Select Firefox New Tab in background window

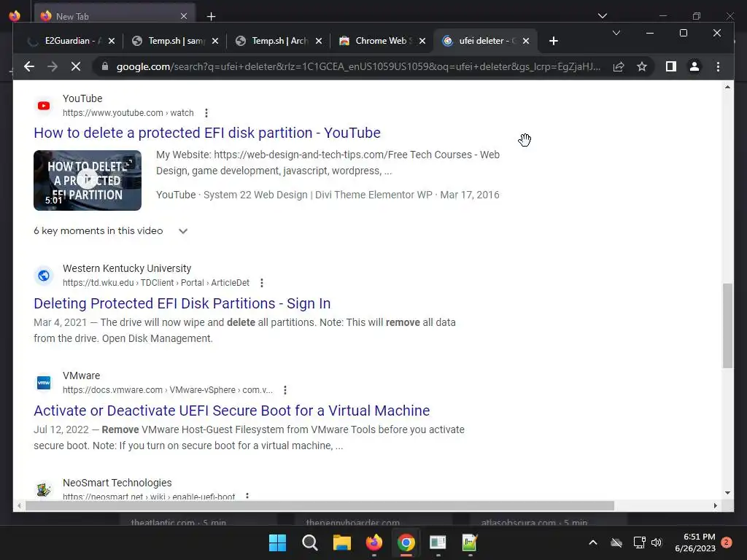(115, 16)
